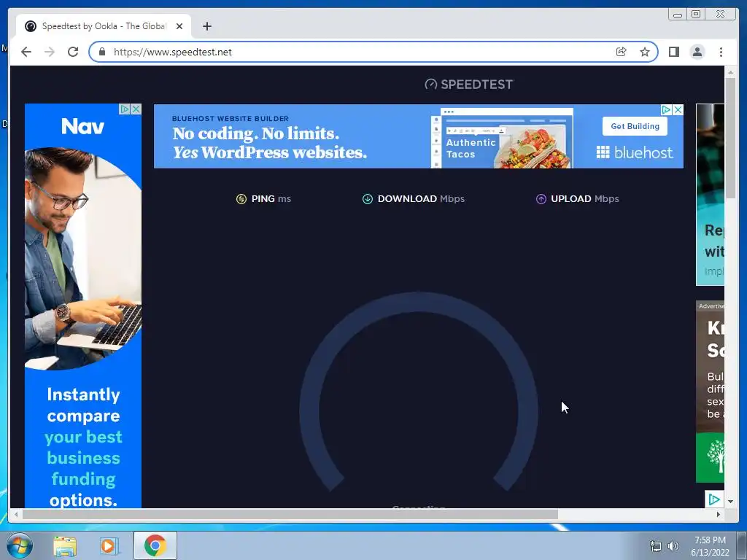
Task: Click the bluehost logo in the banner
Action: 635,153
